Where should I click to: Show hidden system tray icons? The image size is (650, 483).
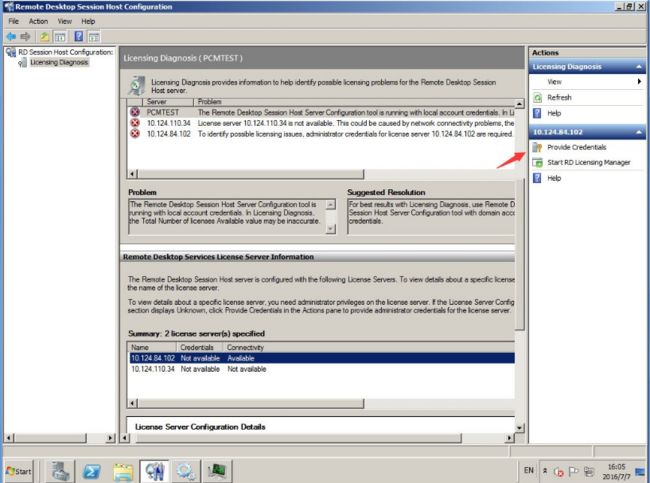tap(545, 471)
